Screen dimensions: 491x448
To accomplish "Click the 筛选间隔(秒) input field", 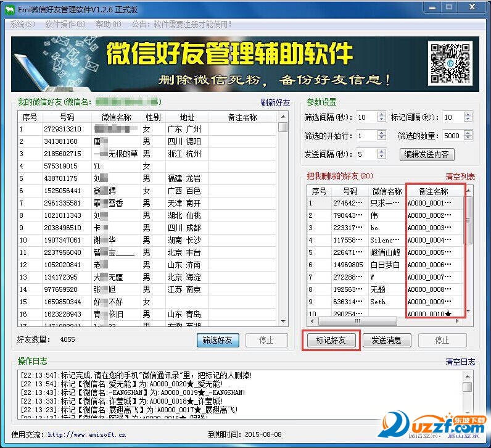I will pyautogui.click(x=366, y=117).
